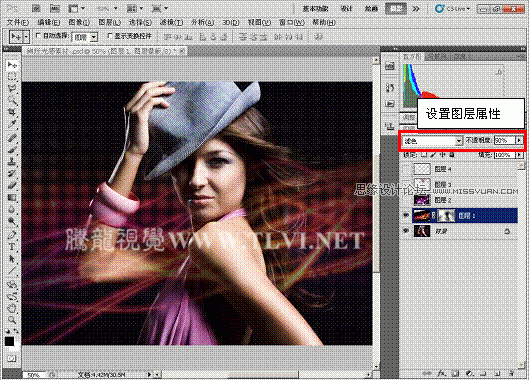Click the delete layer trash icon
Viewport: 529px width, 380px height.
click(511, 374)
